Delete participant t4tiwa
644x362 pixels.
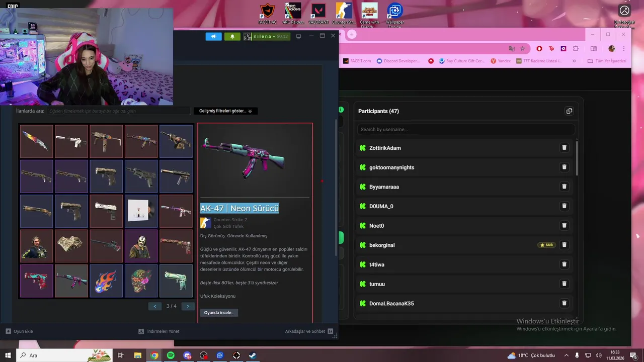[564, 264]
